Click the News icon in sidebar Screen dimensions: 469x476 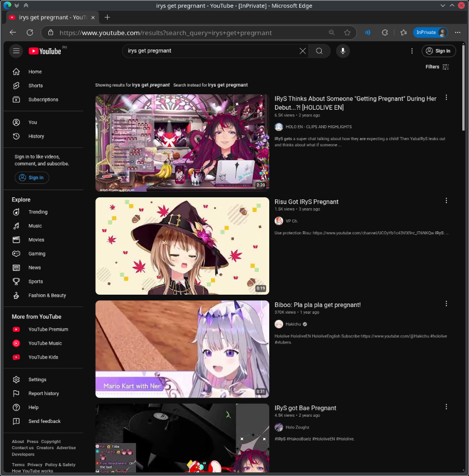[16, 268]
